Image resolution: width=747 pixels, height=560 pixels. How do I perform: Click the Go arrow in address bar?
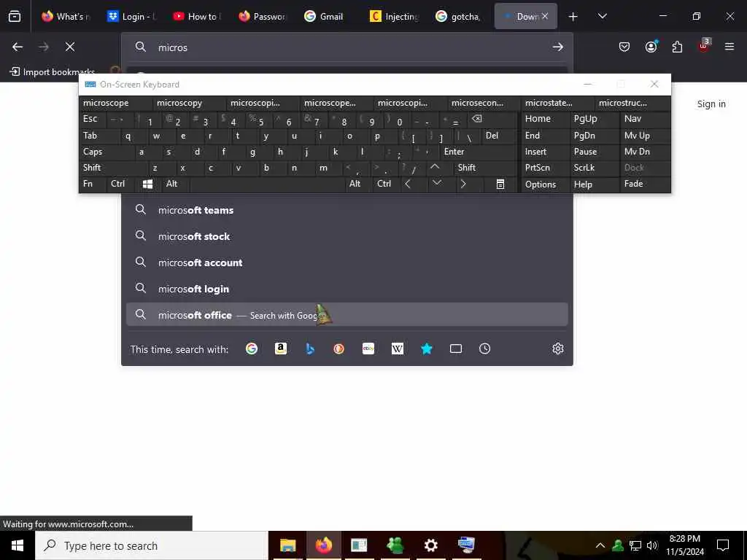(558, 47)
